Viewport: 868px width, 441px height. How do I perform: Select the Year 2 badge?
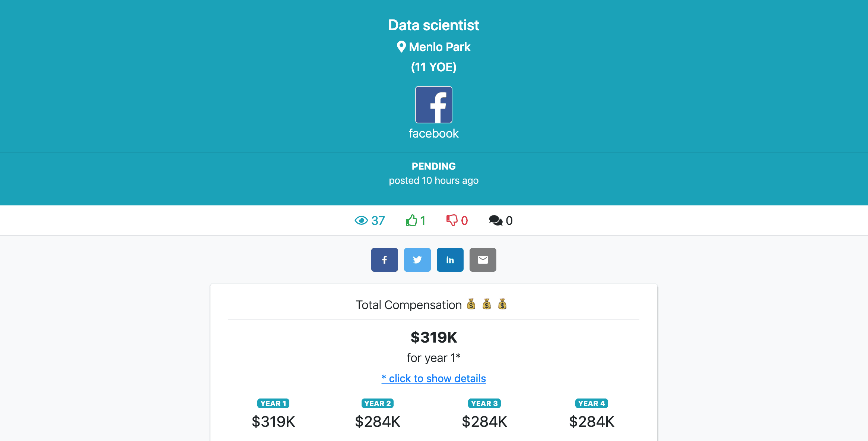point(378,403)
